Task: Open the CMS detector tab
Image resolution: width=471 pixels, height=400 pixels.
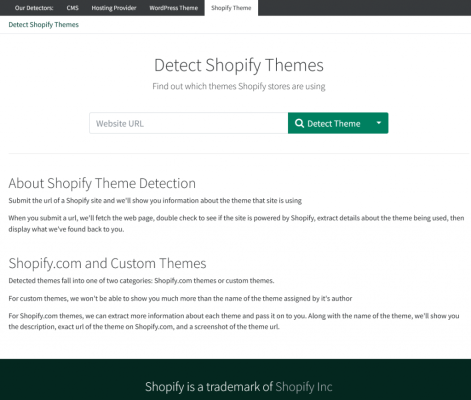Action: [x=72, y=8]
